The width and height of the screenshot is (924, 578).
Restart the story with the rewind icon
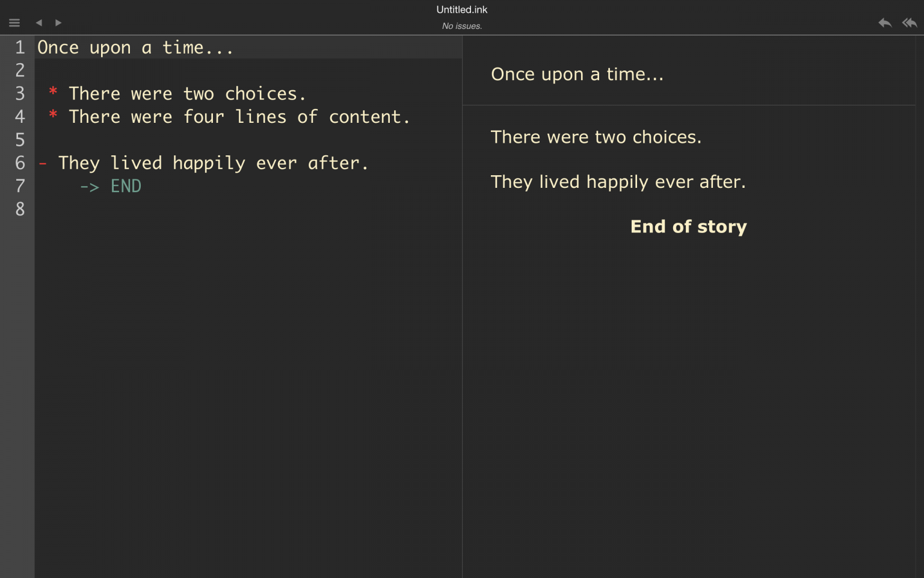click(x=909, y=22)
